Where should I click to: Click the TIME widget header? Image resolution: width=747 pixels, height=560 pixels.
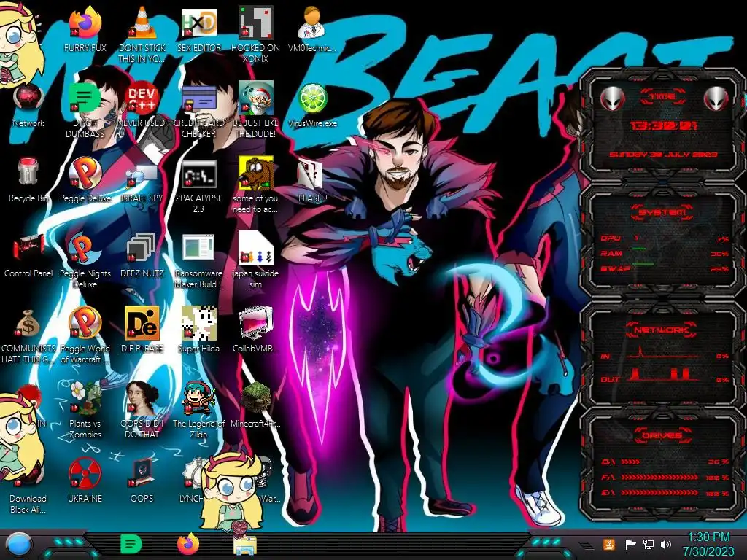tap(662, 97)
